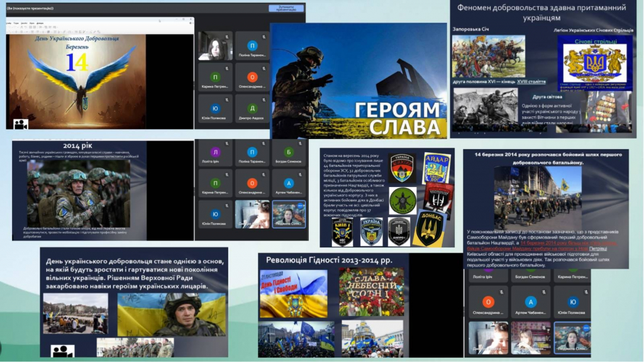Image resolution: width=644 pixels, height=362 pixels.
Task: Click the Богдан Семенов name in the bottom-right grid
Action: coord(530,277)
